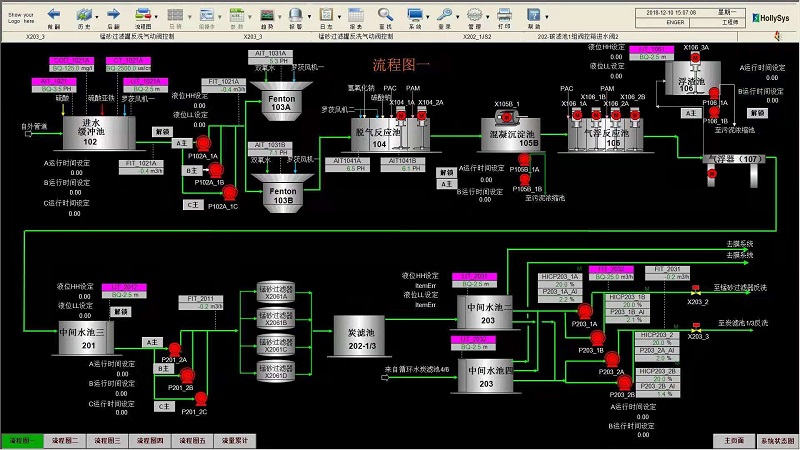The width and height of the screenshot is (800, 450).
Task: Toggle the 'B主' selector near P201_2B
Action: click(x=161, y=368)
